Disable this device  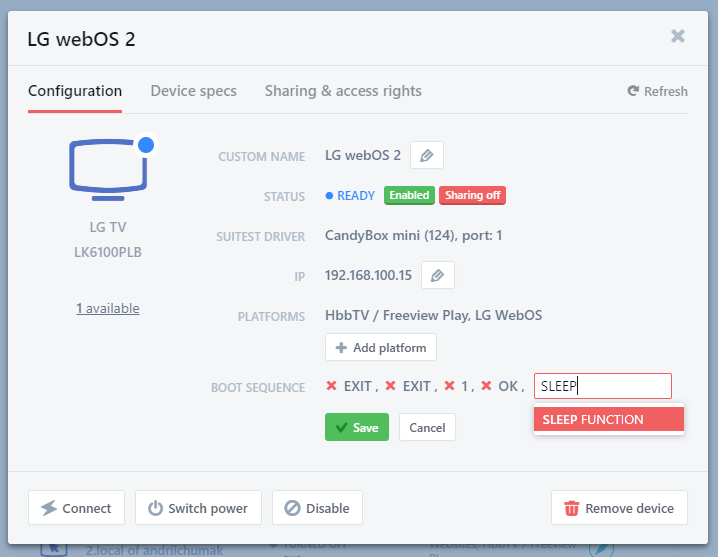tap(317, 508)
